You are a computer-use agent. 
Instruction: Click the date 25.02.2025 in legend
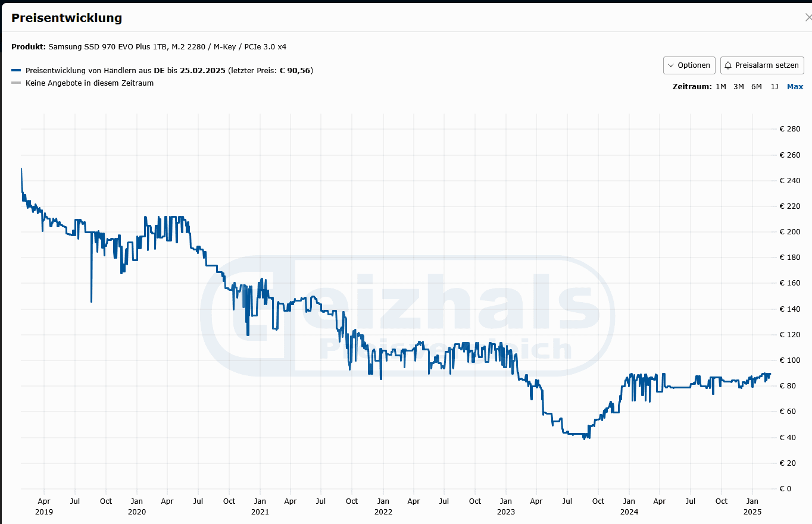tap(202, 71)
